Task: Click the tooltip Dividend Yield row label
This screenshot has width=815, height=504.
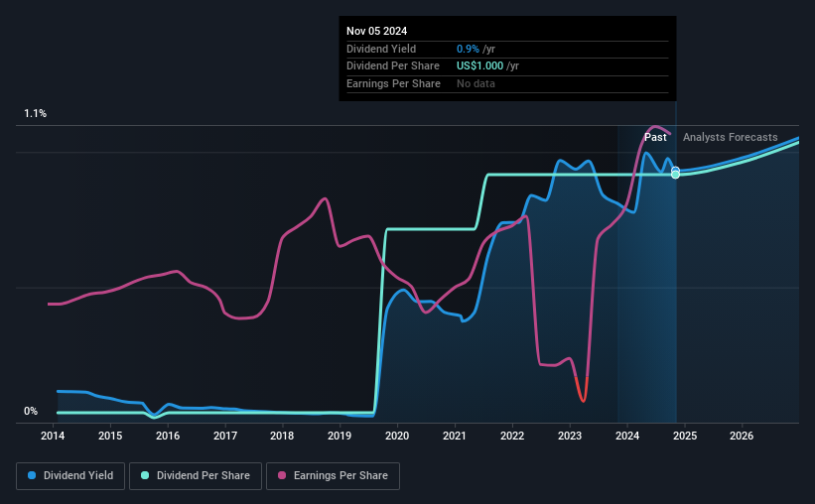Action: point(381,49)
